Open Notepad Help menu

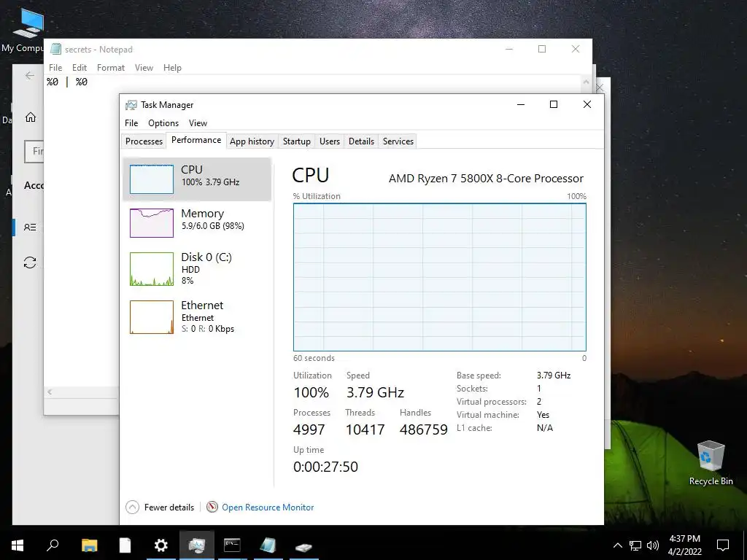click(x=172, y=68)
